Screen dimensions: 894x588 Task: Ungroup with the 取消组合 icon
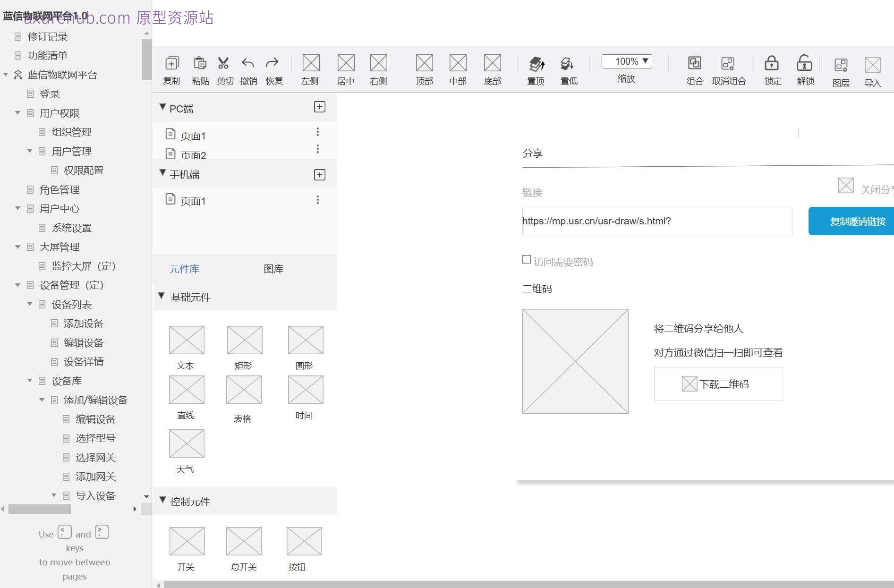pyautogui.click(x=728, y=63)
